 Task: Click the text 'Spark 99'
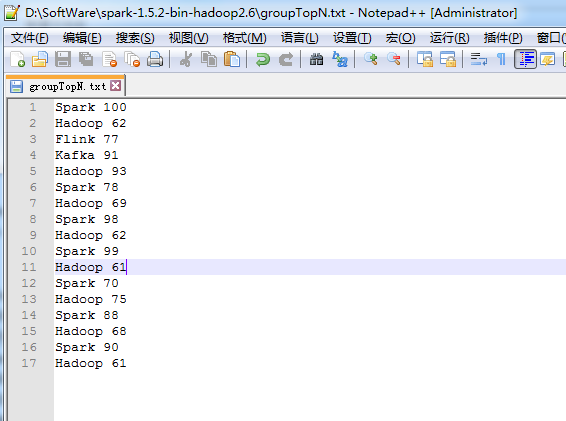(87, 251)
